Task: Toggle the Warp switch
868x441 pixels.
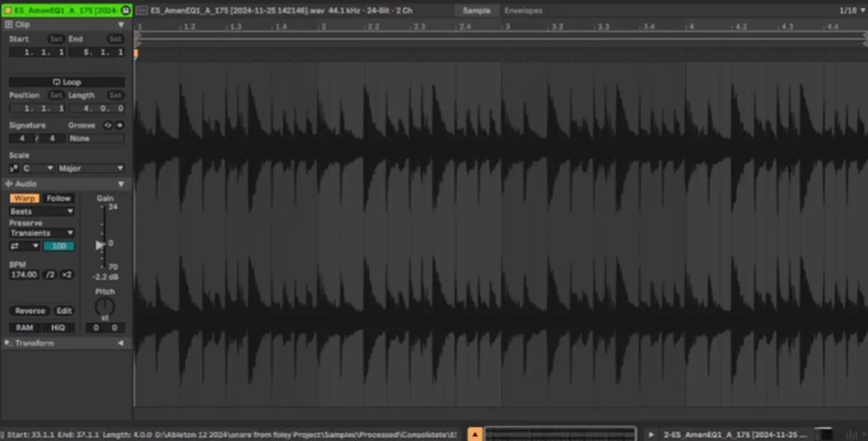Action: [x=24, y=199]
